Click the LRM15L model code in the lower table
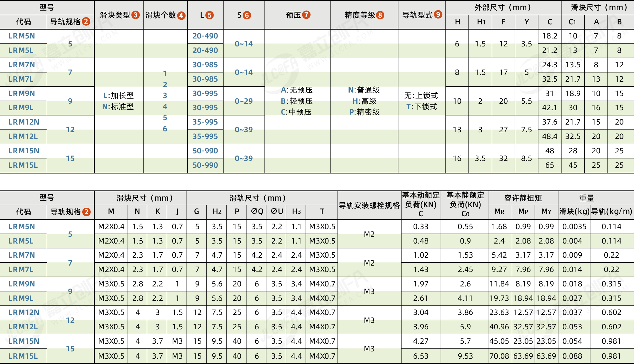The image size is (634, 364). tap(23, 356)
